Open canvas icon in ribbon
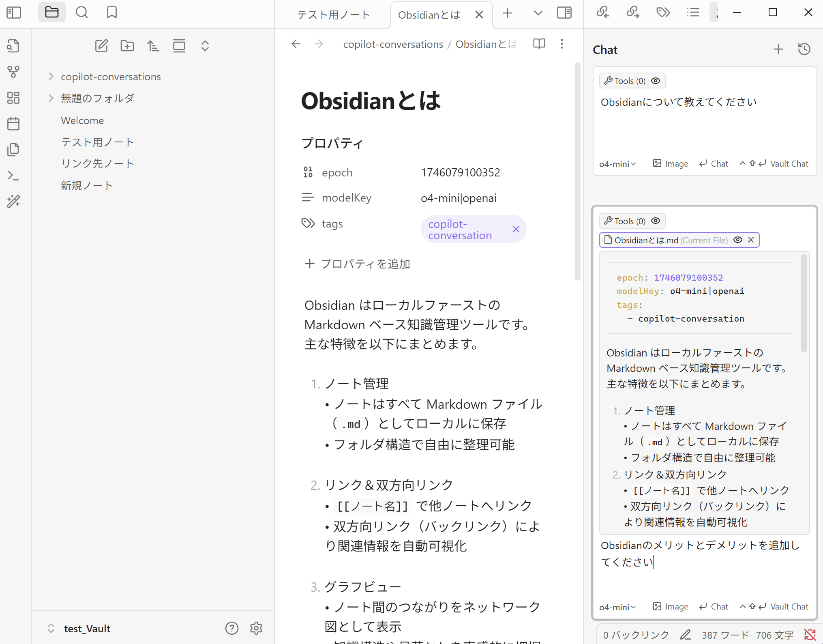Viewport: 823px width, 644px height. [13, 98]
